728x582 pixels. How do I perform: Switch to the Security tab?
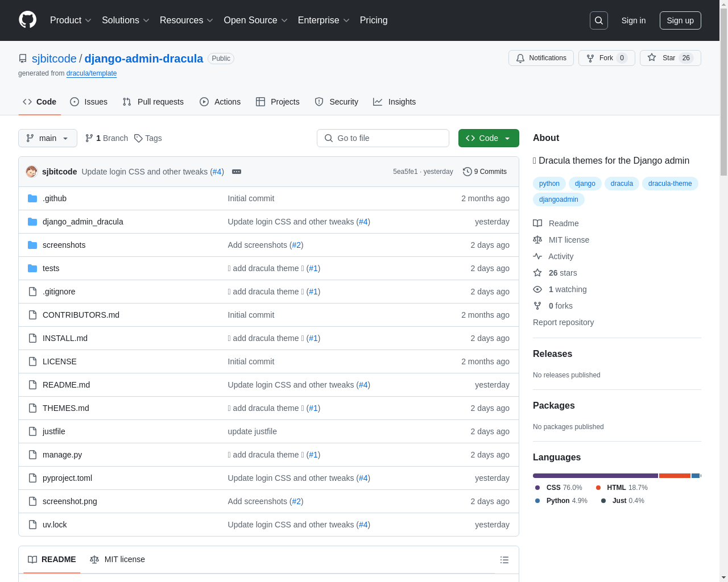click(x=337, y=102)
